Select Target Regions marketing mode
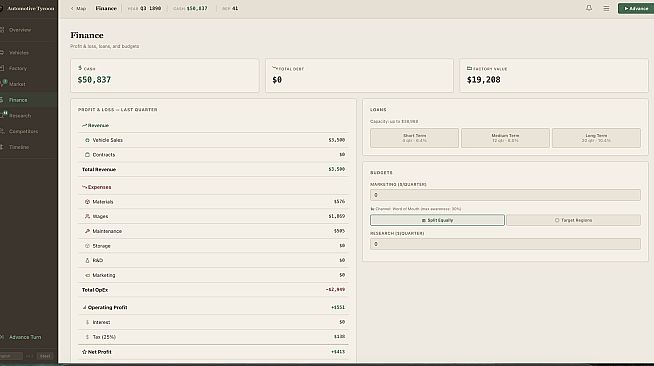Screen dimensions: 654x366 (x=574, y=220)
